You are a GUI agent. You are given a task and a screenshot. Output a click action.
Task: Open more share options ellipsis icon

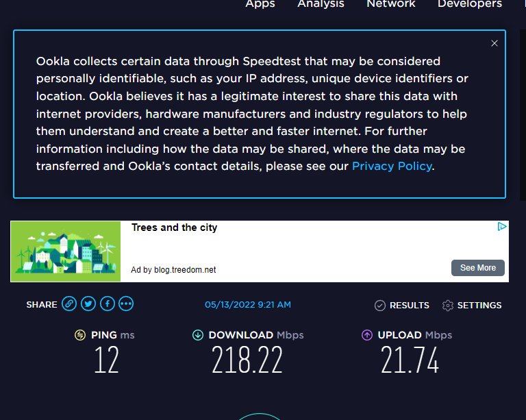tap(126, 304)
